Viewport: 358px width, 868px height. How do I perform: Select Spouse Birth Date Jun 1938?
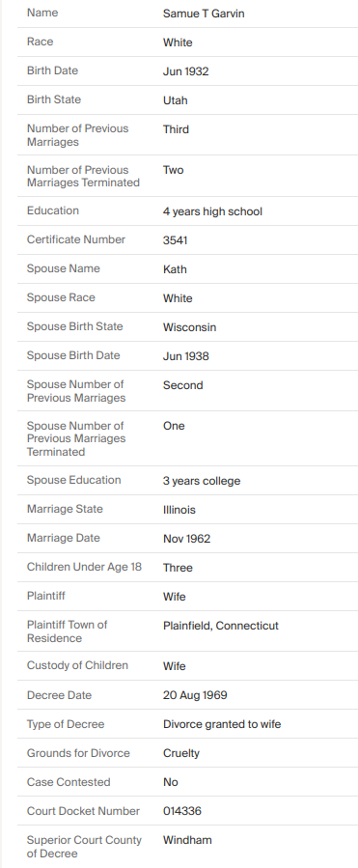pyautogui.click(x=186, y=356)
